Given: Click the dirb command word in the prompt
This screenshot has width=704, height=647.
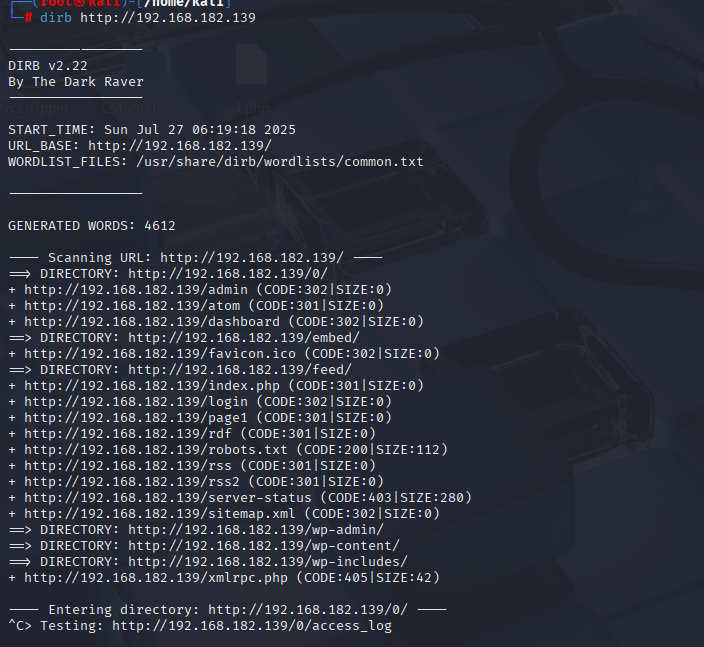Looking at the screenshot, I should click(x=56, y=18).
